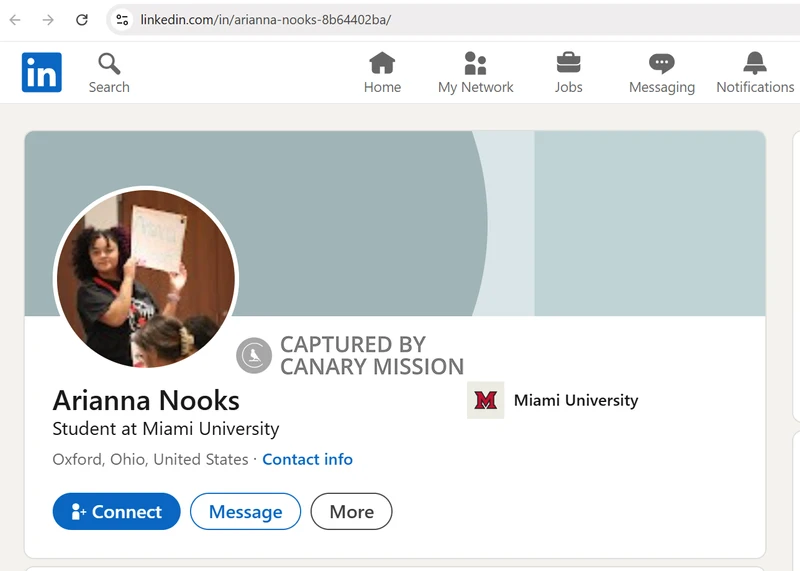Reload the page with the refresh icon
The height and width of the screenshot is (571, 800).
82,20
